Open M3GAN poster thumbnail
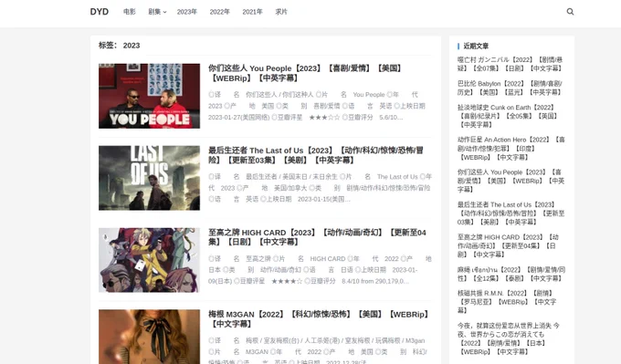621x364 pixels. [149, 337]
